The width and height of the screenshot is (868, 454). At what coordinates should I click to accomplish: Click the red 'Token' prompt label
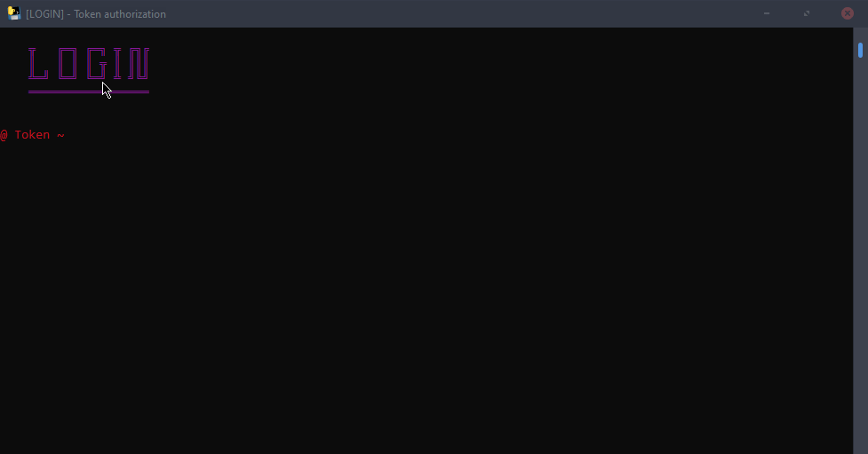32,134
